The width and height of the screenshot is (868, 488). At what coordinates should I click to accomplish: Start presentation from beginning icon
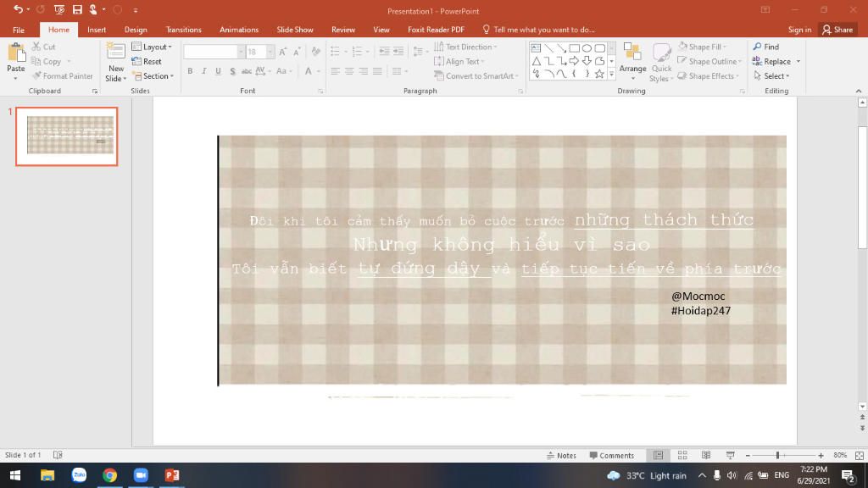[58, 9]
